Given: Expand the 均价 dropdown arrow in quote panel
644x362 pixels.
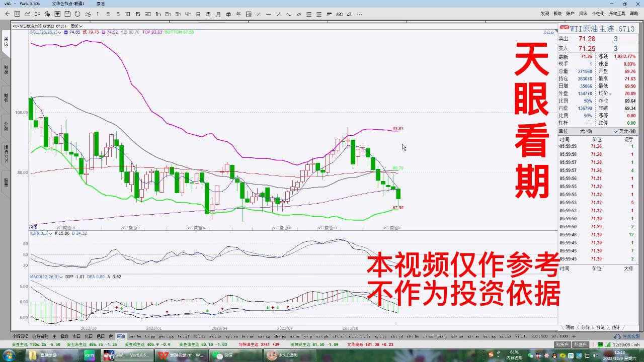Looking at the screenshot, I should [610, 94].
